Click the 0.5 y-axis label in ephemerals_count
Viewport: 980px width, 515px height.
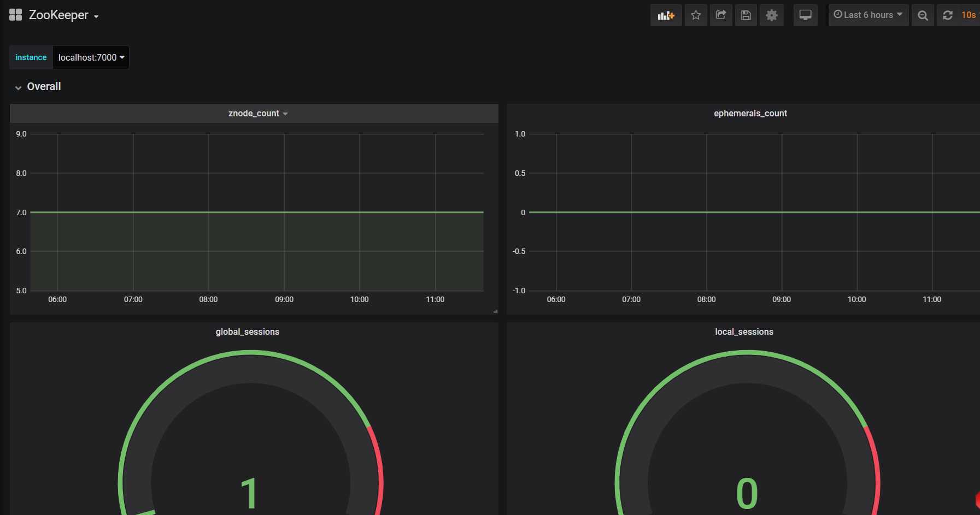pyautogui.click(x=520, y=173)
